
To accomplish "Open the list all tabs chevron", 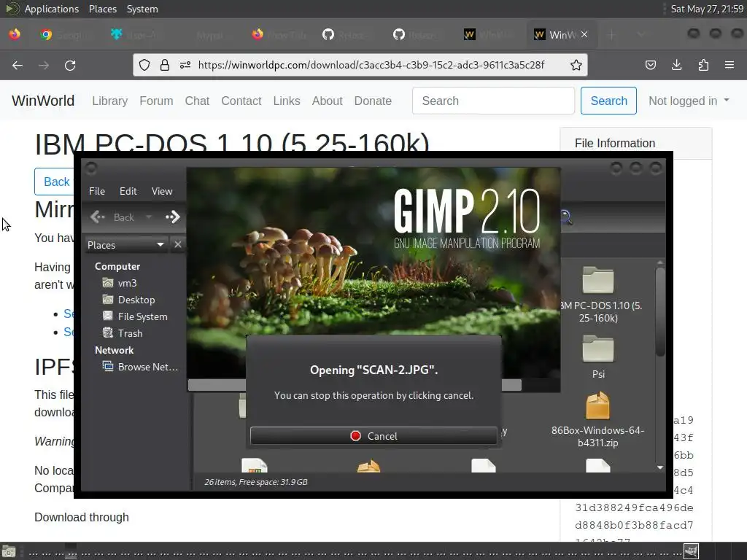I will (x=640, y=34).
